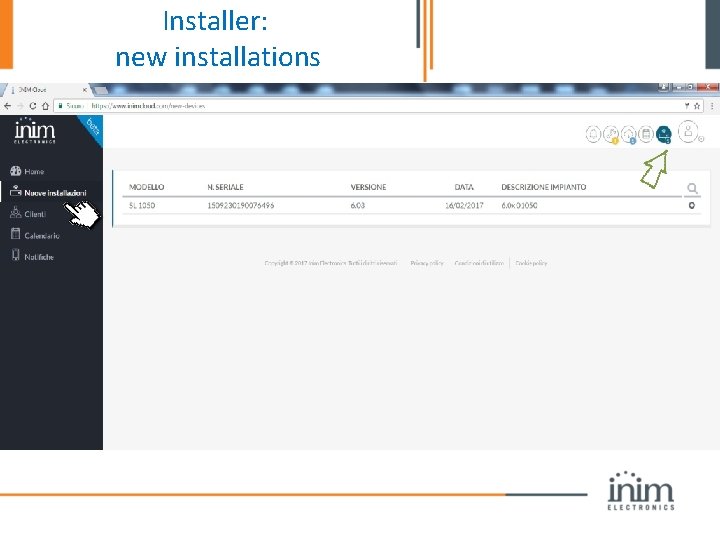
Task: Open the Notifiche section
Action: tap(39, 257)
